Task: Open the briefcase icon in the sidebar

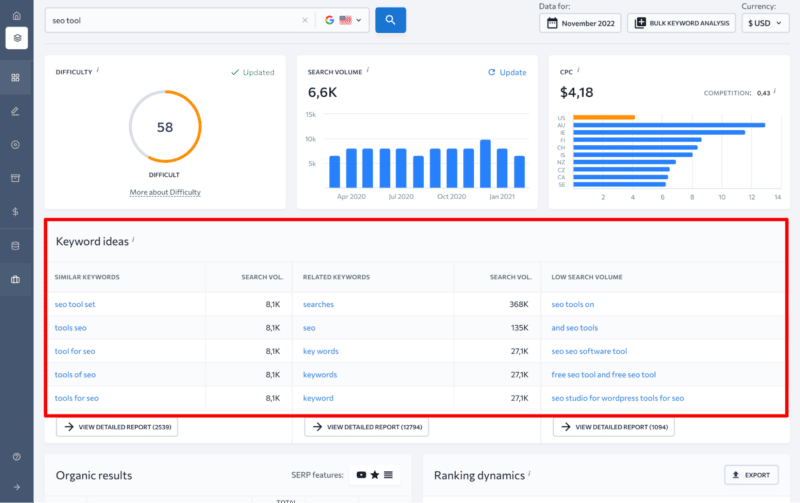Action: pos(16,279)
